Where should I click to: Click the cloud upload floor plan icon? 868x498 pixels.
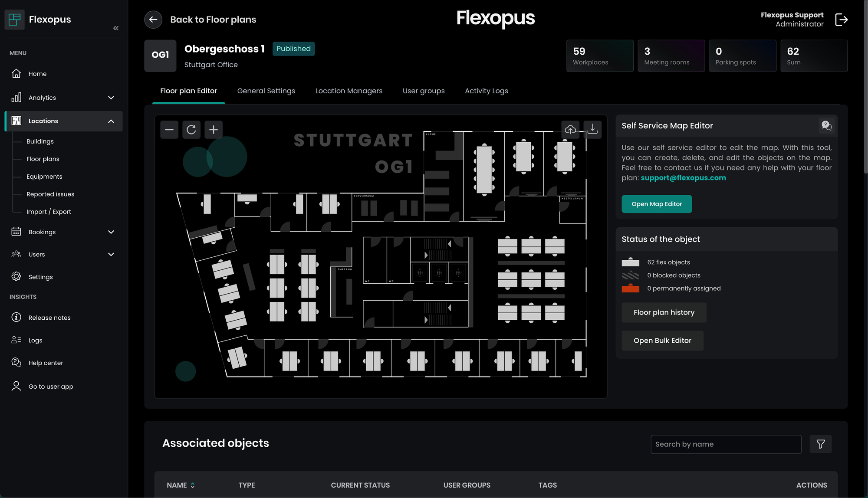click(570, 129)
